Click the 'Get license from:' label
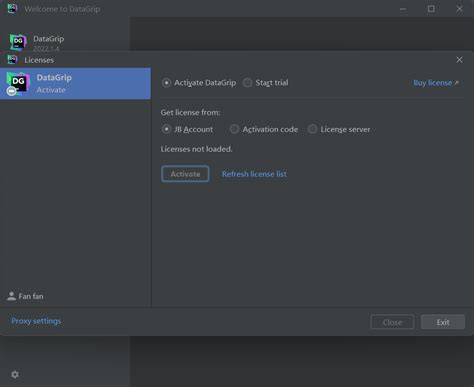Image resolution: width=474 pixels, height=387 pixels. click(190, 113)
